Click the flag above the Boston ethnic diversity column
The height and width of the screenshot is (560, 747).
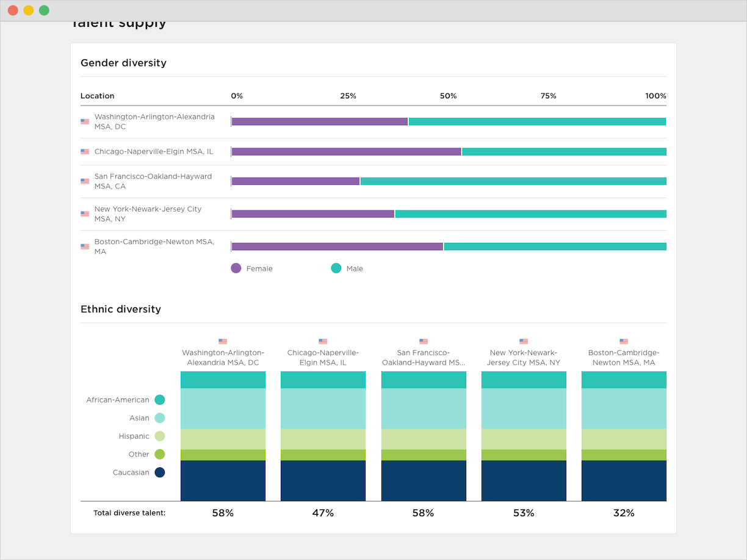point(624,342)
